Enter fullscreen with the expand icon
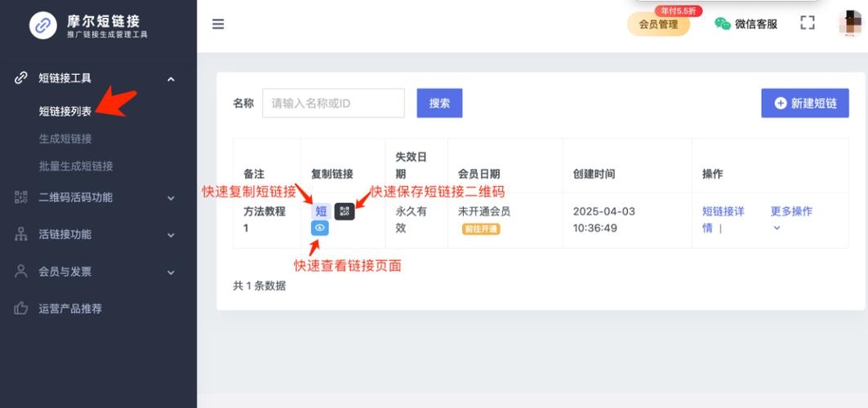 (x=808, y=23)
